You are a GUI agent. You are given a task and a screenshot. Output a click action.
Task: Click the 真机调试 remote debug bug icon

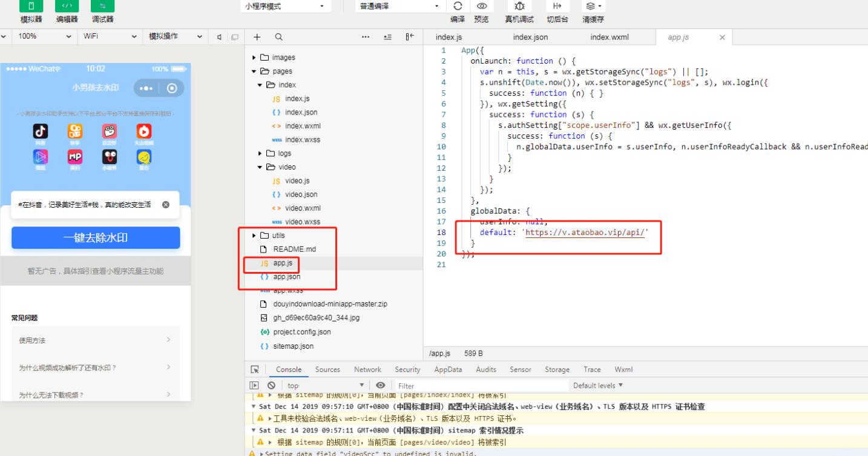(x=519, y=6)
